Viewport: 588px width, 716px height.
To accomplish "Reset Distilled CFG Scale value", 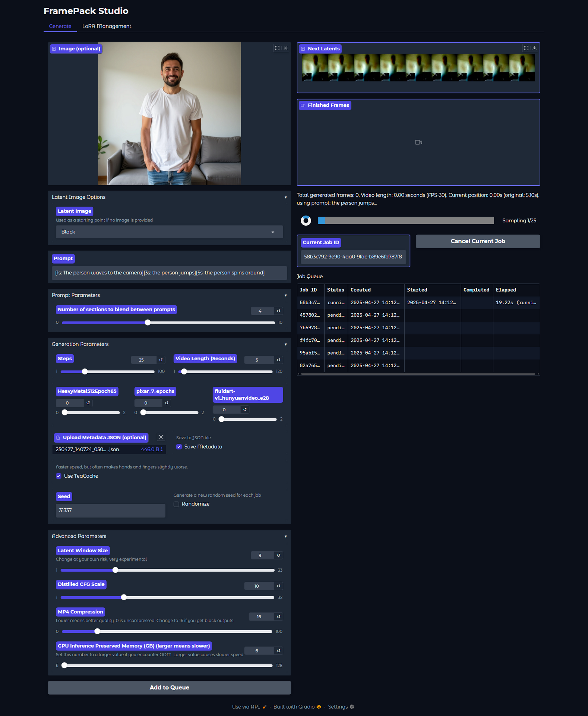I will [278, 586].
